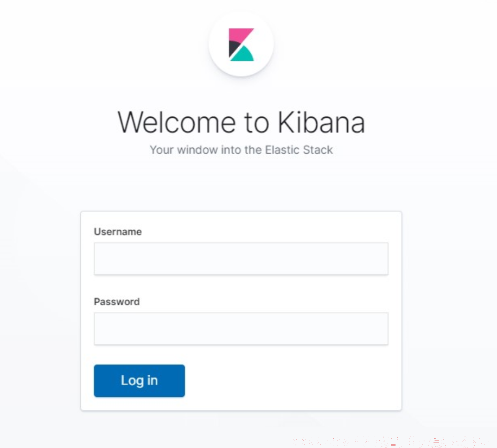Click the pink top segment of Kibana logo

[238, 35]
